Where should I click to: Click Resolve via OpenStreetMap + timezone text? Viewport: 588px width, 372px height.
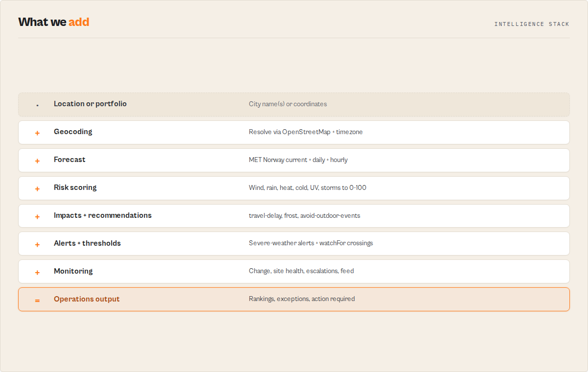click(x=306, y=132)
